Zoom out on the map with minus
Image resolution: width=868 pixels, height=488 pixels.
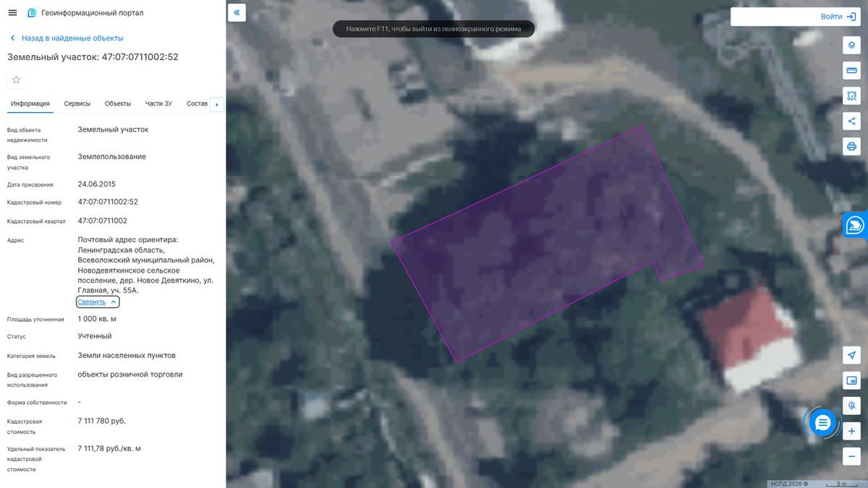coord(851,456)
